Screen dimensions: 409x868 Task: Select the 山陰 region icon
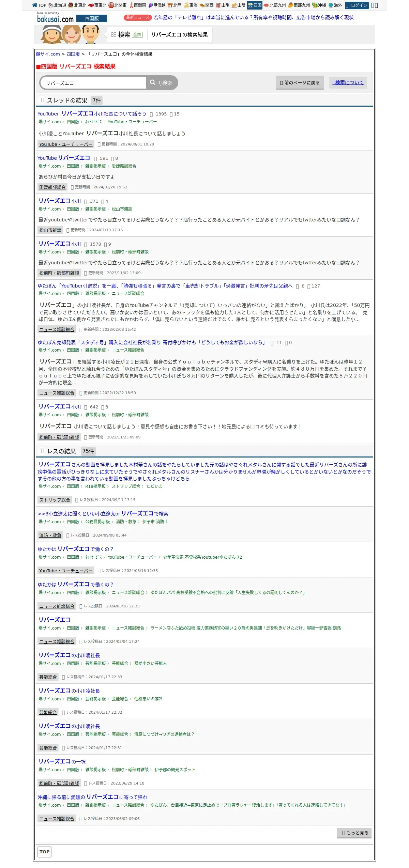[239, 5]
